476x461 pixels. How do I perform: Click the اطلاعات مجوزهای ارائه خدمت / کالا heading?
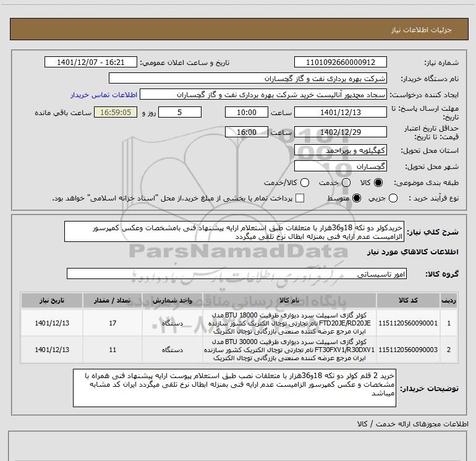(x=412, y=424)
